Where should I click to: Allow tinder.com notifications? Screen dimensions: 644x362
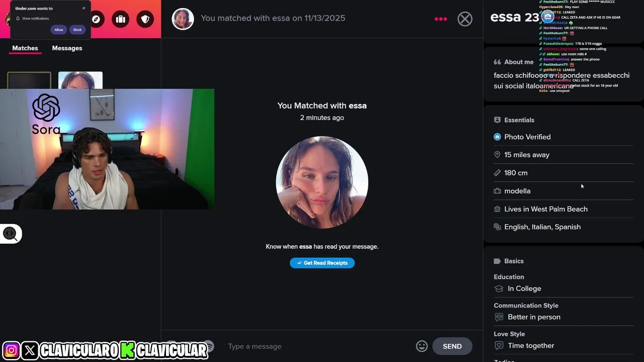pyautogui.click(x=59, y=30)
